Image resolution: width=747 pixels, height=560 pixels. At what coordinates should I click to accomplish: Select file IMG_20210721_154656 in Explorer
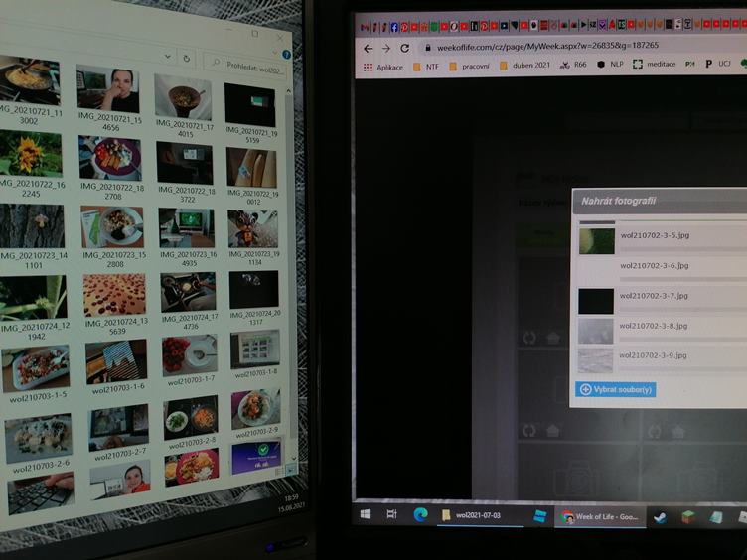[x=109, y=98]
